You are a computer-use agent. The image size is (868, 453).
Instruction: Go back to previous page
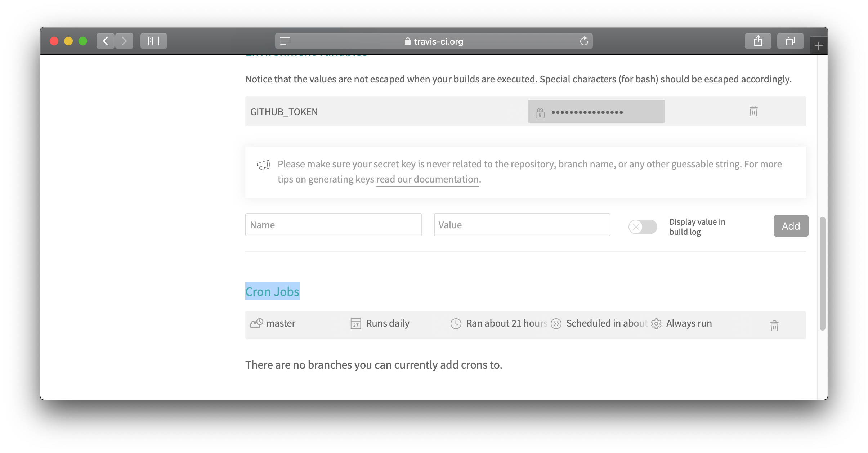pos(106,41)
